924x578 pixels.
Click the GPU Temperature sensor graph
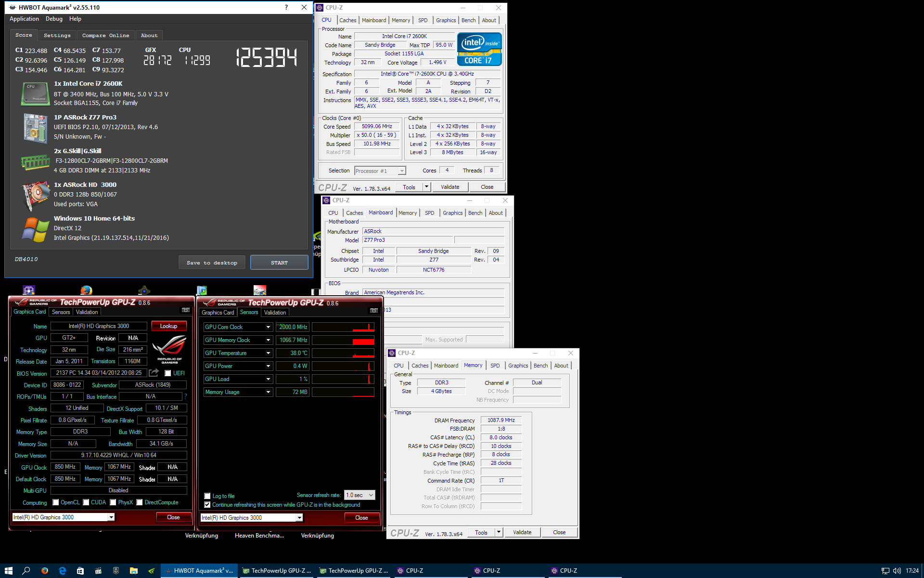coord(343,353)
